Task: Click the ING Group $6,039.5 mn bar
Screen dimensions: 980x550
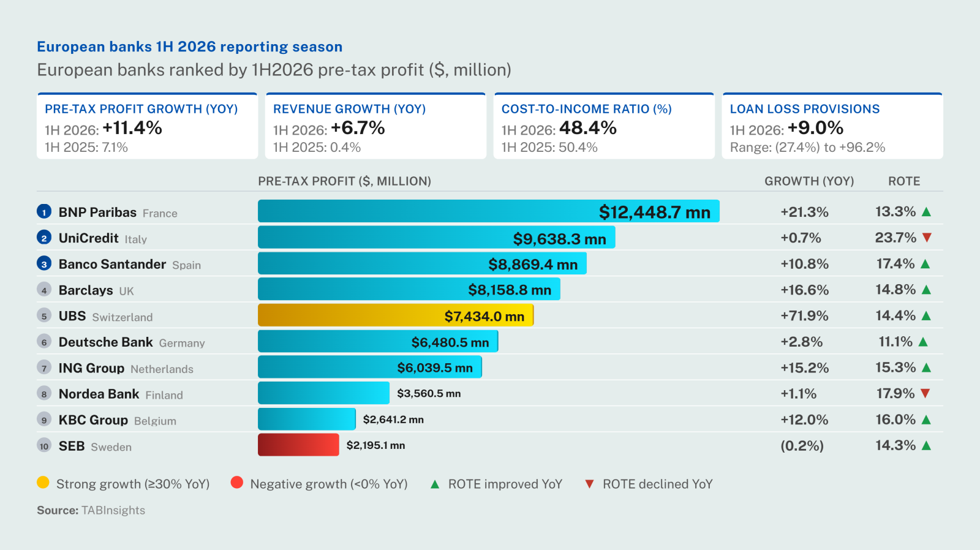Action: click(370, 367)
